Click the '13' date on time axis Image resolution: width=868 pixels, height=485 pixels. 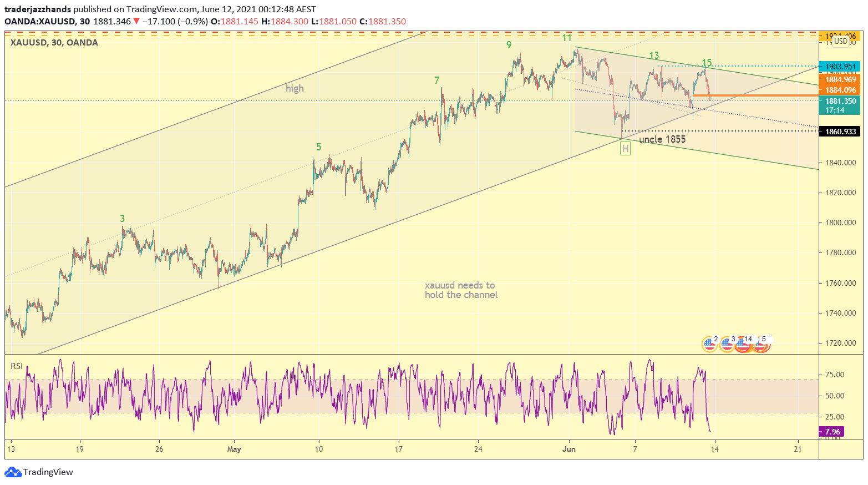click(x=11, y=449)
